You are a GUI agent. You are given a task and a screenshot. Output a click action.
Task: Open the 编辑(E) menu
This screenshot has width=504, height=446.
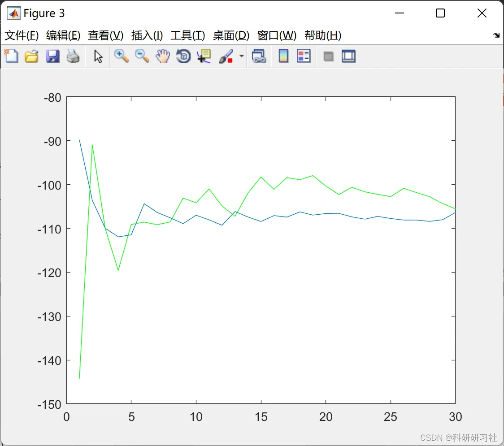63,35
